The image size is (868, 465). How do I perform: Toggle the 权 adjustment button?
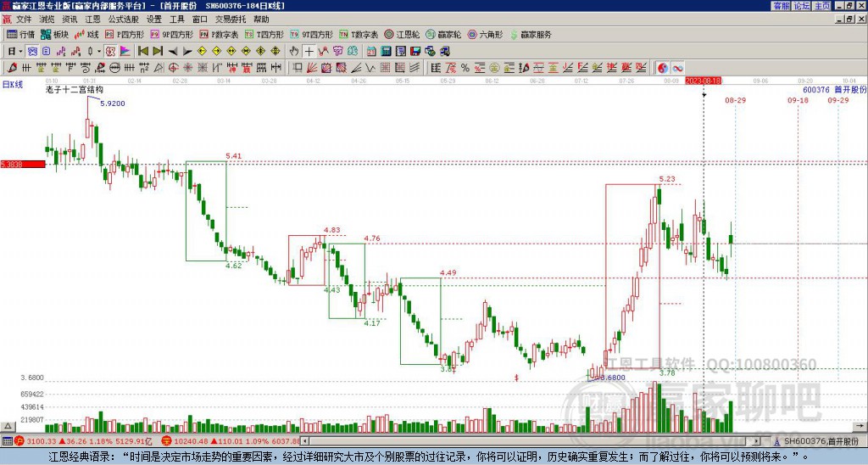(x=110, y=52)
